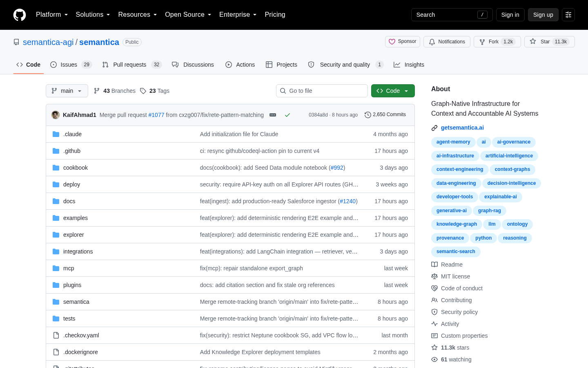Click the green check status icon
This screenshot has height=368, width=588.
(x=287, y=115)
